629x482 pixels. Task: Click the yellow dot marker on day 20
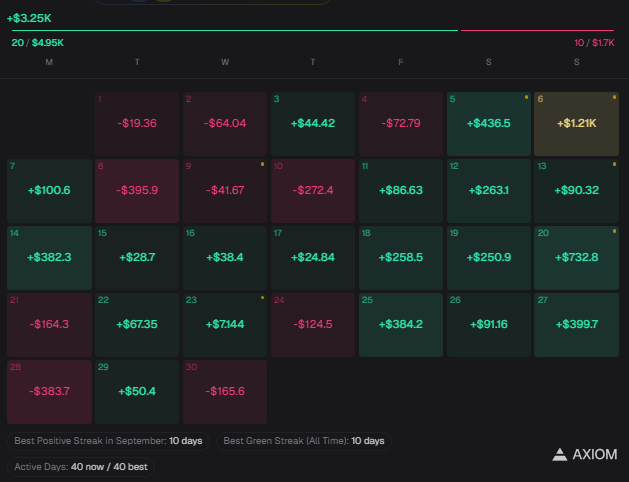point(614,231)
